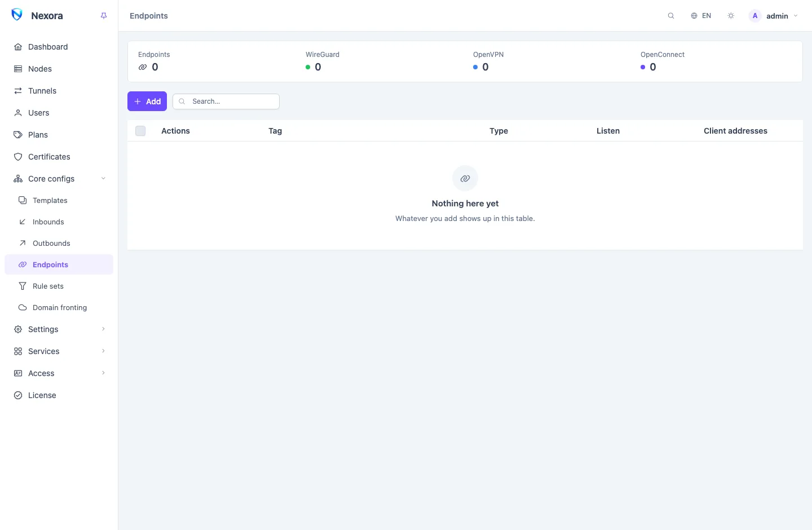This screenshot has width=812, height=530.
Task: Click the Domain fronting cloud icon
Action: coord(23,307)
